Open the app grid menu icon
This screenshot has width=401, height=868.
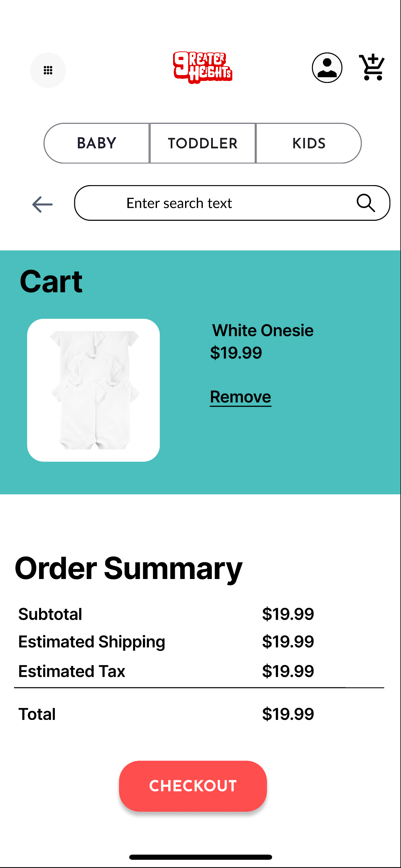pyautogui.click(x=48, y=70)
